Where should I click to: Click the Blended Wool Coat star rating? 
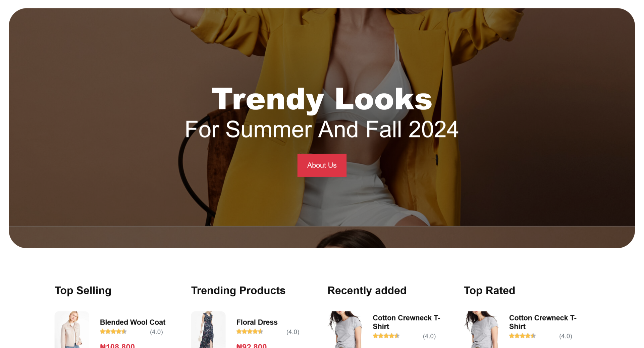click(113, 332)
